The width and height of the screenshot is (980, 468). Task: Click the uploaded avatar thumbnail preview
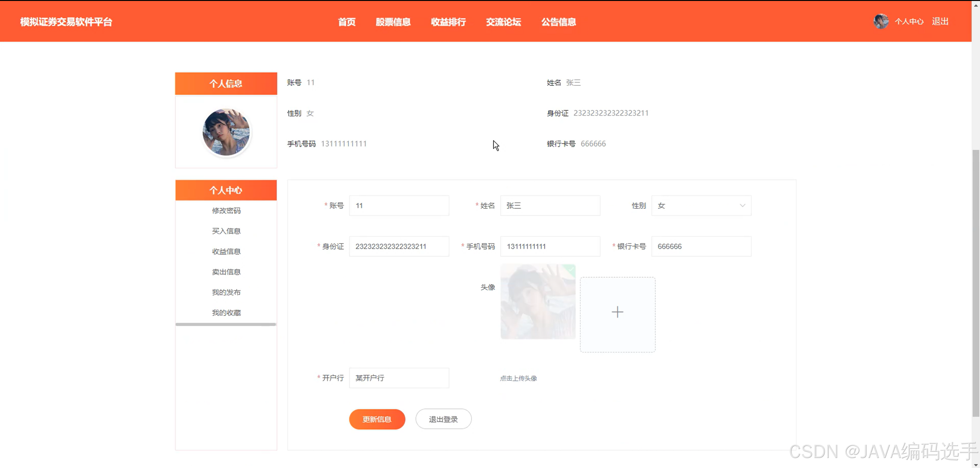coord(538,301)
